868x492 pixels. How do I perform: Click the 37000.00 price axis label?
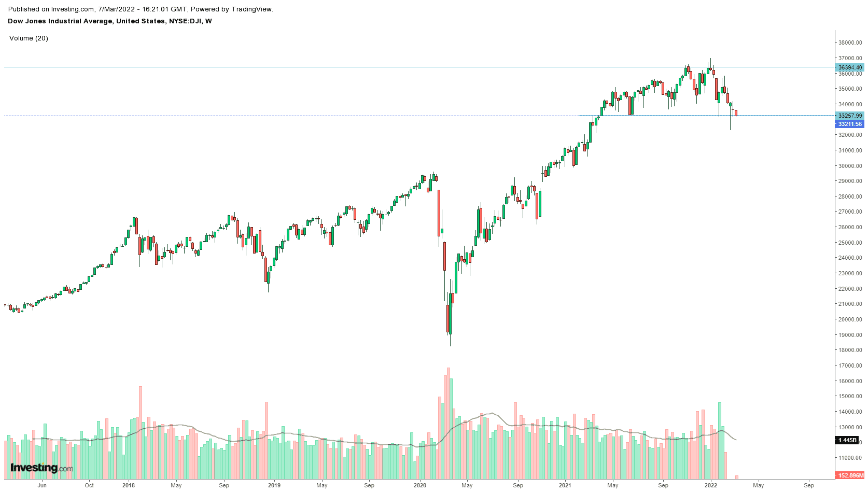(850, 58)
